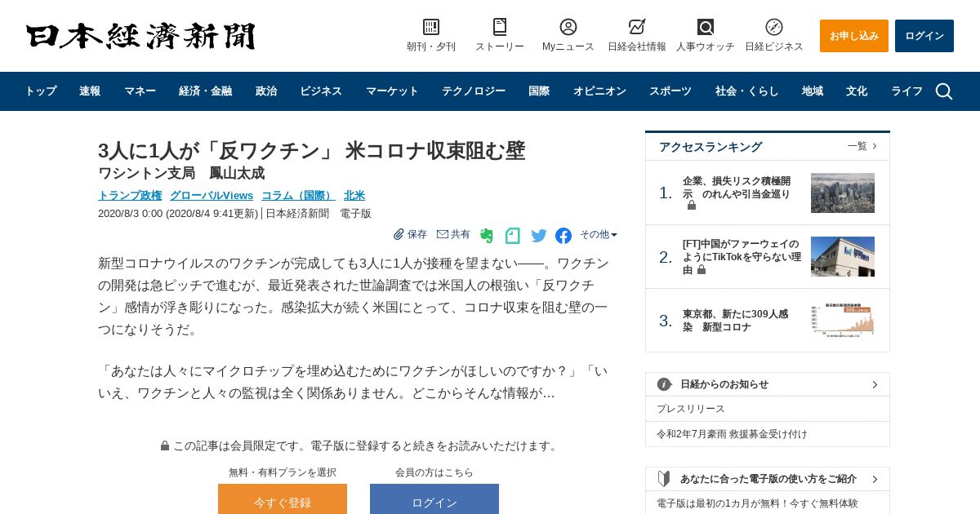Click the 今すぐ登録 register button
The height and width of the screenshot is (514, 980).
(x=283, y=499)
